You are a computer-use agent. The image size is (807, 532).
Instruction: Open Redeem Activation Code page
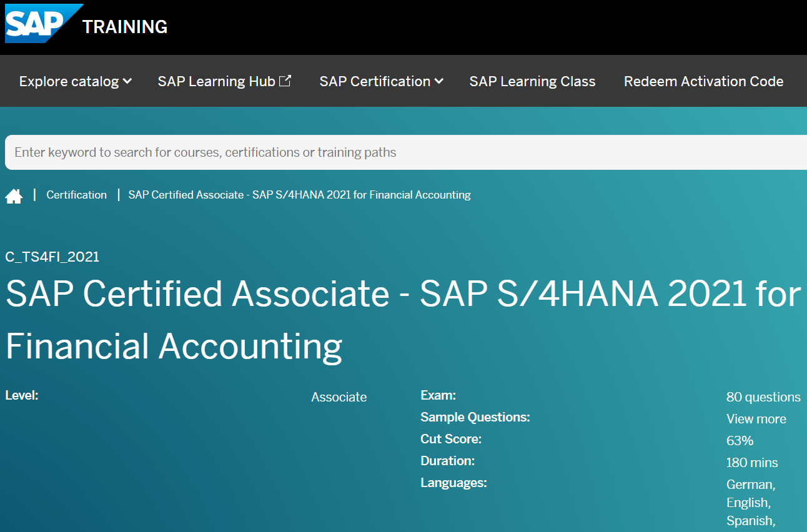703,81
